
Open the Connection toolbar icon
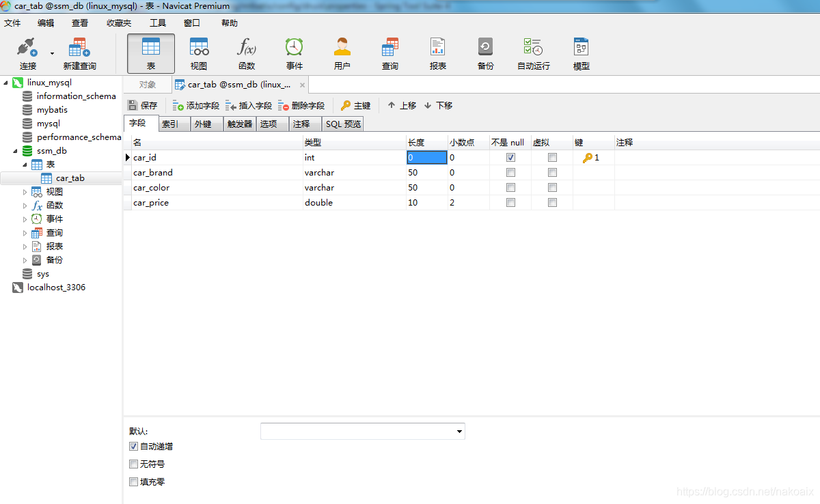pos(28,54)
